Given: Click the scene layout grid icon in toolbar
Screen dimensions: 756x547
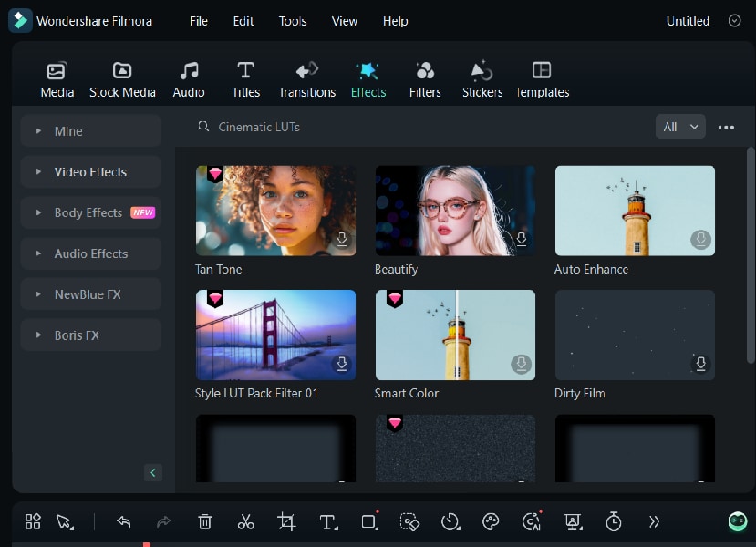Looking at the screenshot, I should 33,521.
